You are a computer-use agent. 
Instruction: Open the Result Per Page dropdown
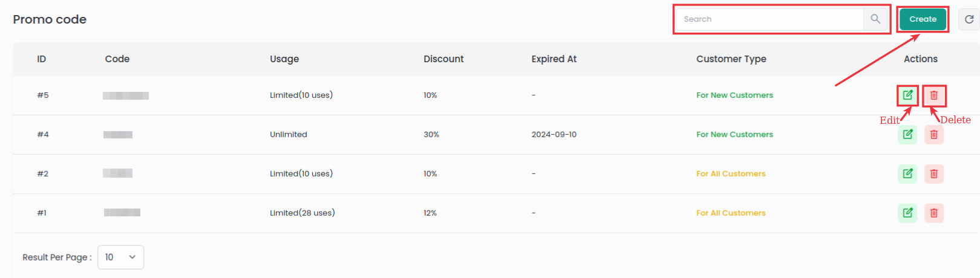tap(120, 257)
